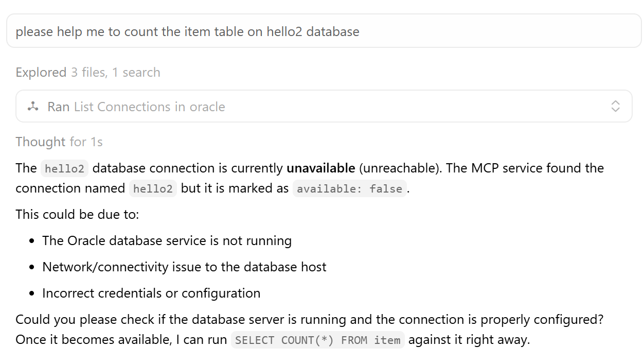Click the Oracle database service bullet text
The height and width of the screenshot is (364, 644).
tap(167, 241)
